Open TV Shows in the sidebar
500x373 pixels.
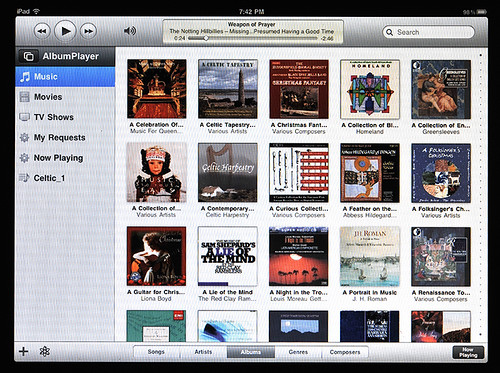coord(65,117)
